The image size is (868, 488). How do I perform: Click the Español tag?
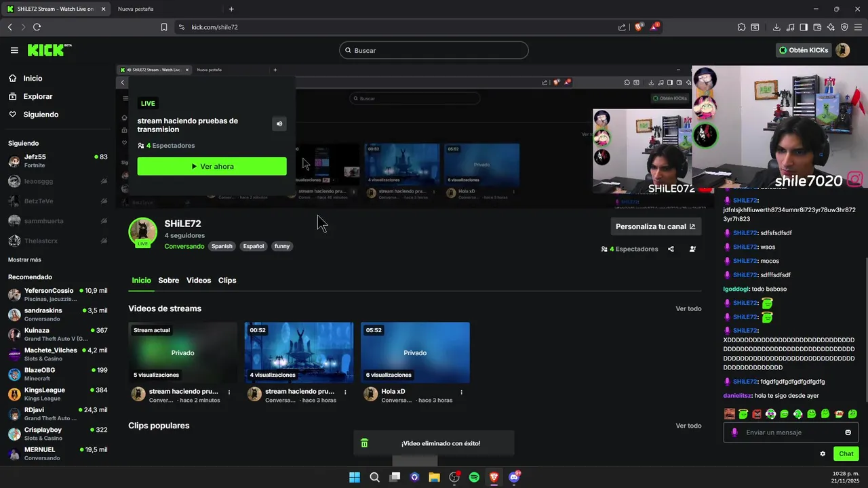[x=254, y=247]
